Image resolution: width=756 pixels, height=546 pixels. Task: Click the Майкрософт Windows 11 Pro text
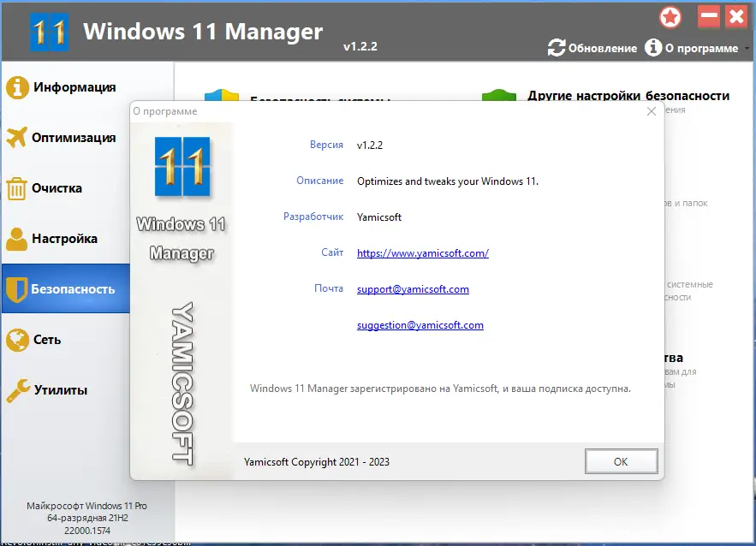[86, 506]
